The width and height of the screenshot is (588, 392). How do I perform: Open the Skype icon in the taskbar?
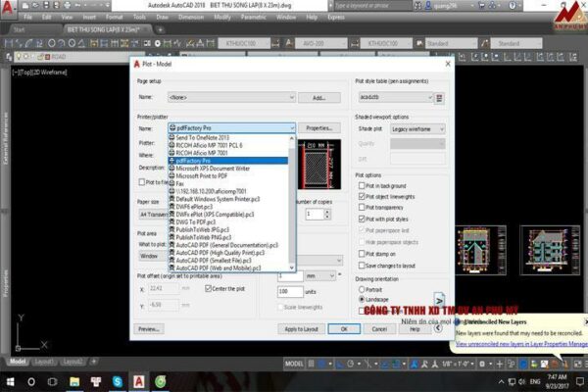[x=118, y=381]
